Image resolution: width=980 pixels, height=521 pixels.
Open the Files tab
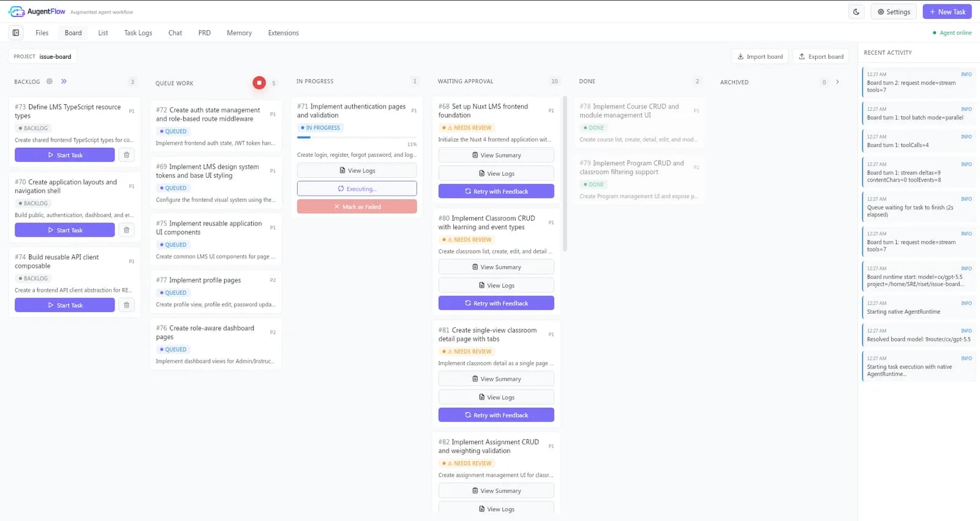(42, 33)
